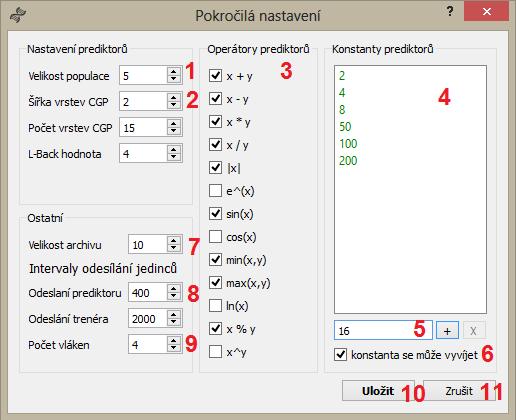
Task: Select constant 2 in the constants list
Action: coord(410,76)
